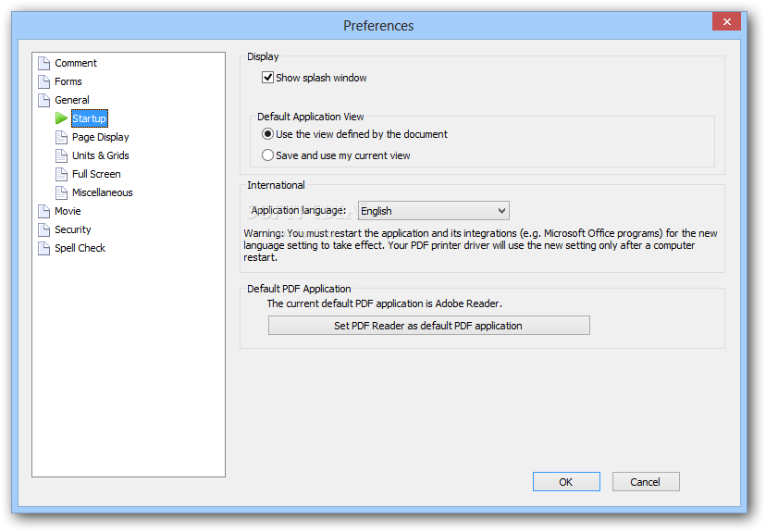Click the Units & Grids document icon
The image size is (766, 532).
click(x=62, y=155)
